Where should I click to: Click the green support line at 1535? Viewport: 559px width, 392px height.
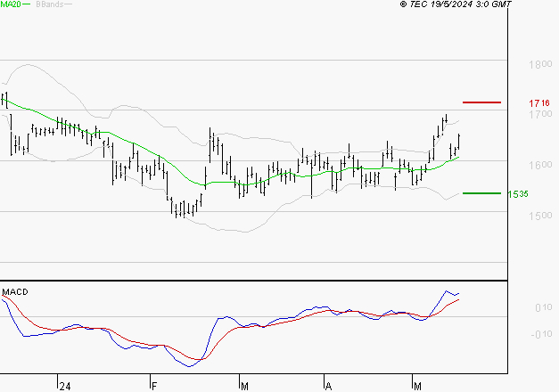(481, 193)
